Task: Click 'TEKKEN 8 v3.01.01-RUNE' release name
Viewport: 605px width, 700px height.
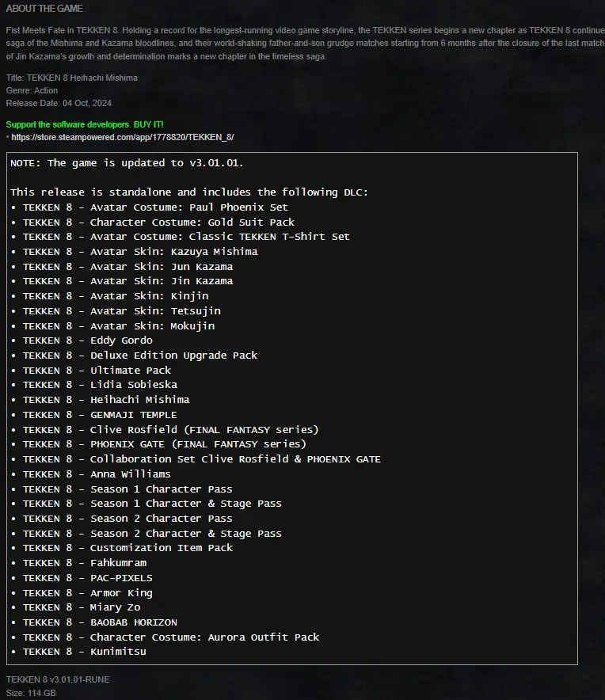Action: pos(58,679)
